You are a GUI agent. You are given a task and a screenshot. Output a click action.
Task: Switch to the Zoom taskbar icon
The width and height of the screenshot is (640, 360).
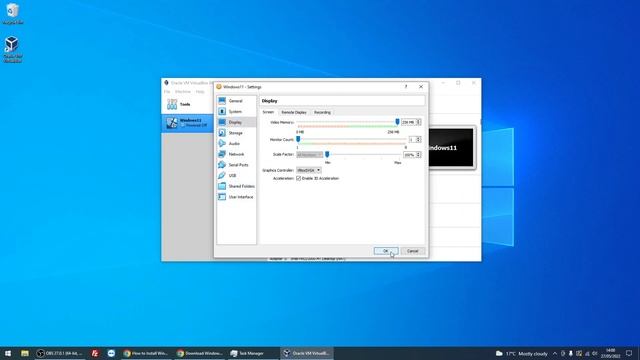click(111, 353)
